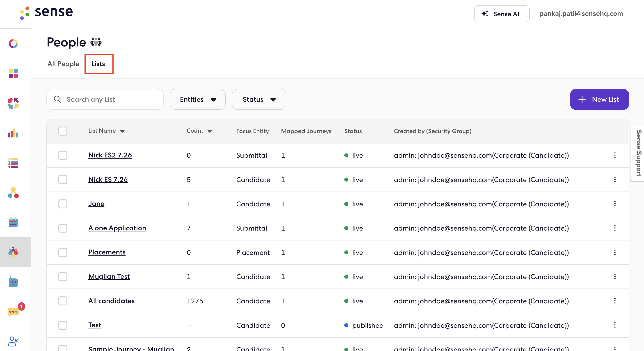Open the People group sidebar icon
Viewport: 644px width, 351px height.
coord(13,252)
